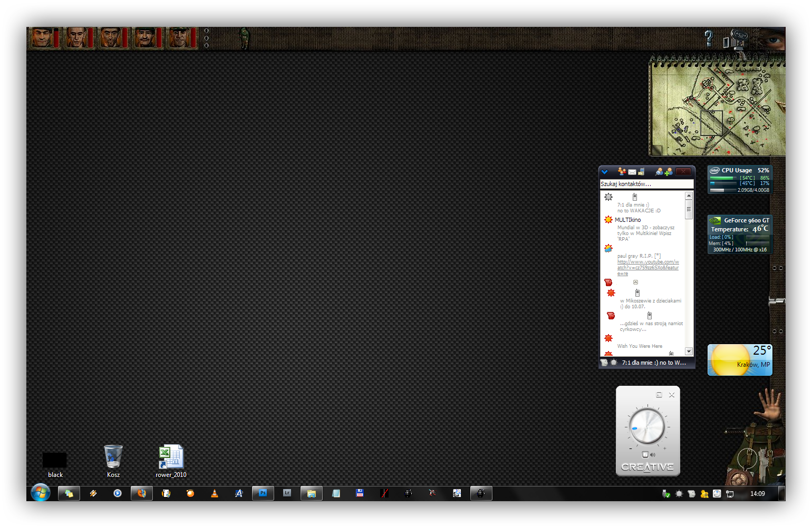
Task: Click the find contact magnifier icon
Action: pyautogui.click(x=659, y=172)
